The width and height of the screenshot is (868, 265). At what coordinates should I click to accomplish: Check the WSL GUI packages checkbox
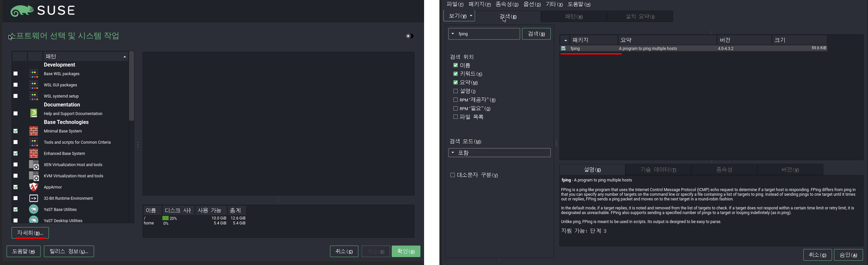[15, 85]
